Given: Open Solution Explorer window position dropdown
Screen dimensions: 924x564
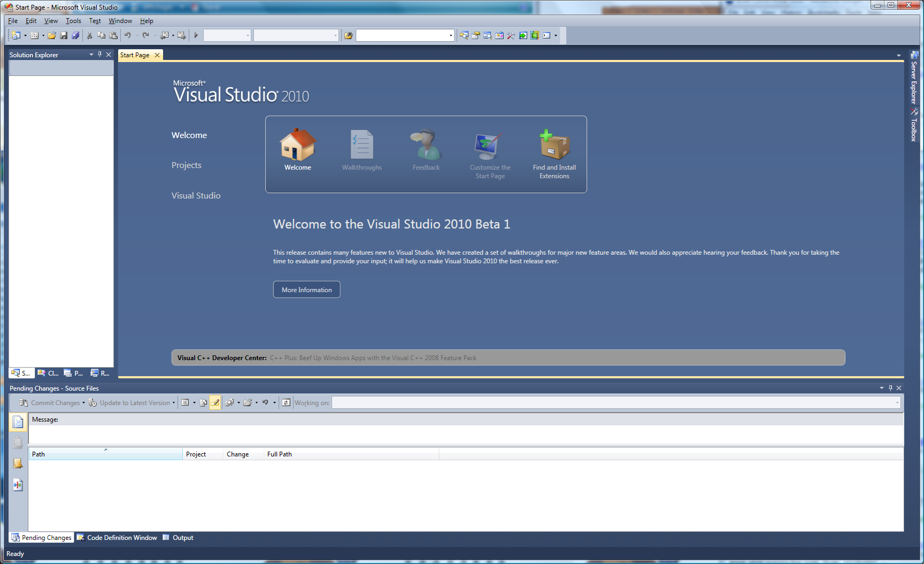Looking at the screenshot, I should [x=91, y=55].
